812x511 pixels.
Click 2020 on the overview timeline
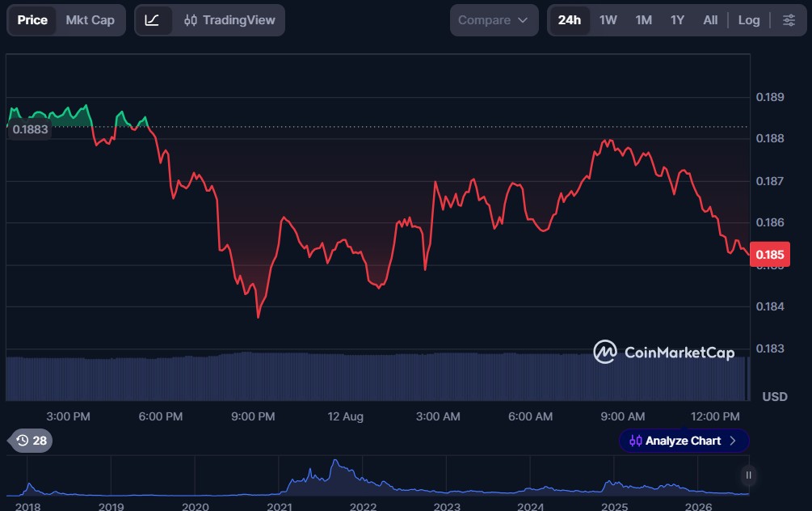pyautogui.click(x=196, y=506)
